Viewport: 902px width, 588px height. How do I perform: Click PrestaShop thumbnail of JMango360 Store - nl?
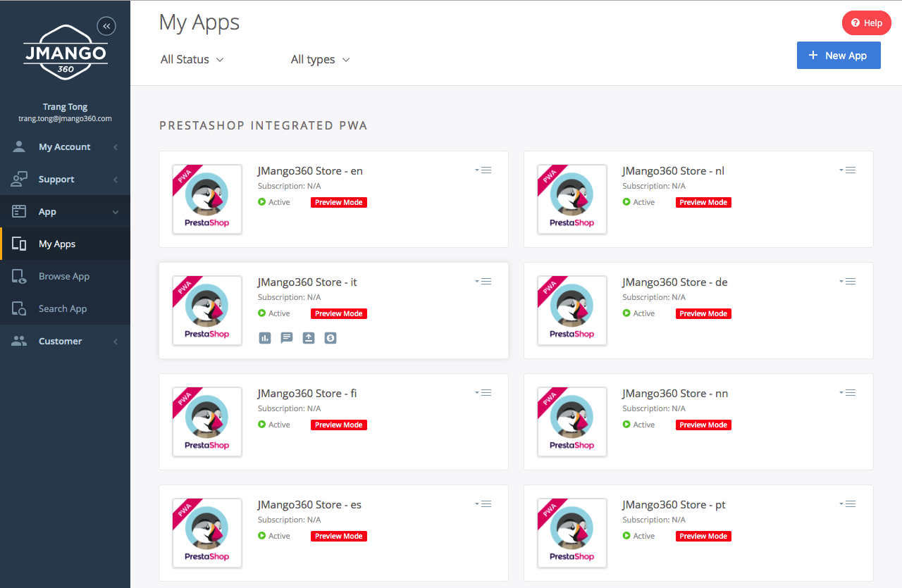click(x=572, y=199)
